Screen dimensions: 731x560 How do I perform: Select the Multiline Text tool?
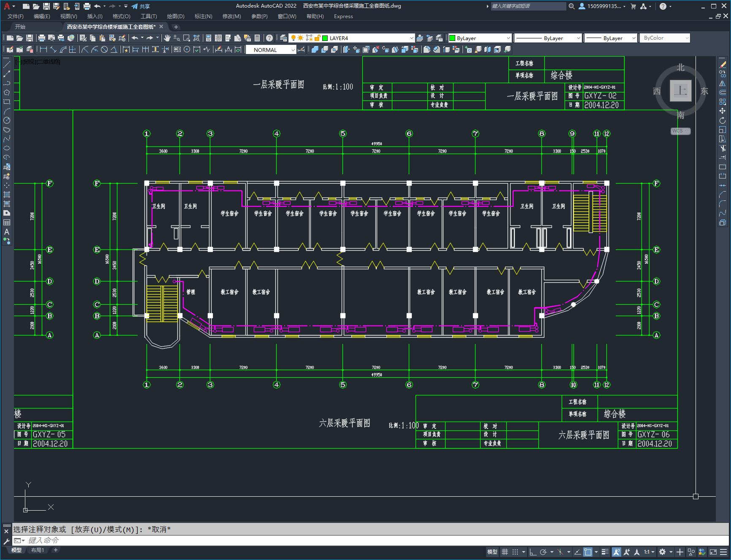click(7, 232)
